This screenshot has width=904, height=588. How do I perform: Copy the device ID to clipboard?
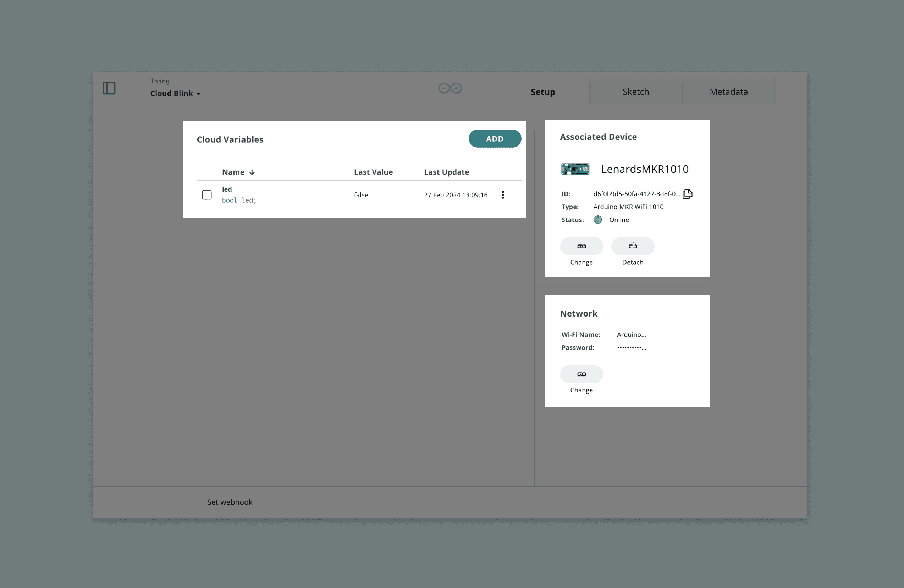[x=687, y=194]
